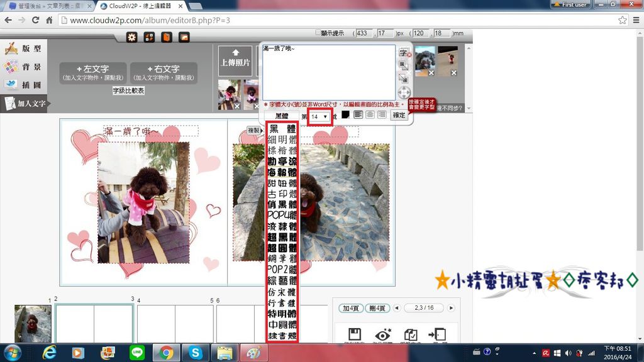Reload the page with the refresh icon

[x=36, y=20]
